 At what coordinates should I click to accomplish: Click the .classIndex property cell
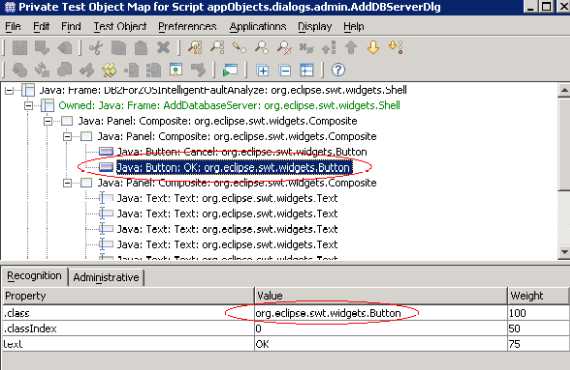(128, 329)
